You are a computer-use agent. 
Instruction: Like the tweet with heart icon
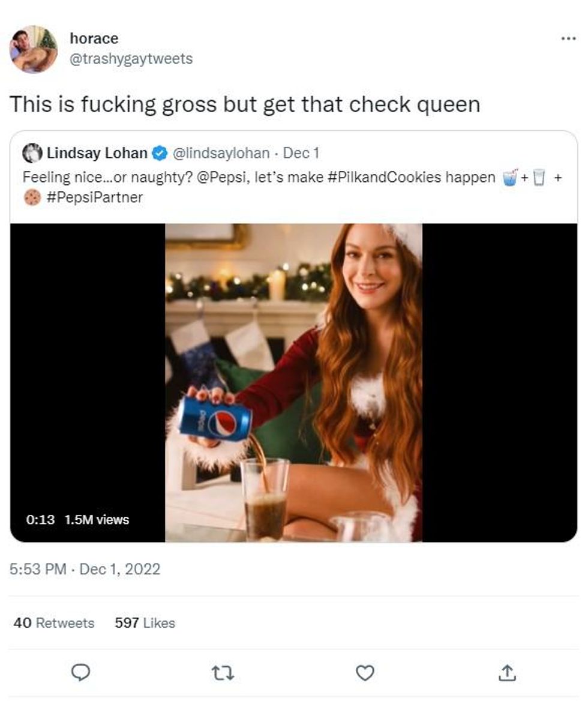(365, 673)
